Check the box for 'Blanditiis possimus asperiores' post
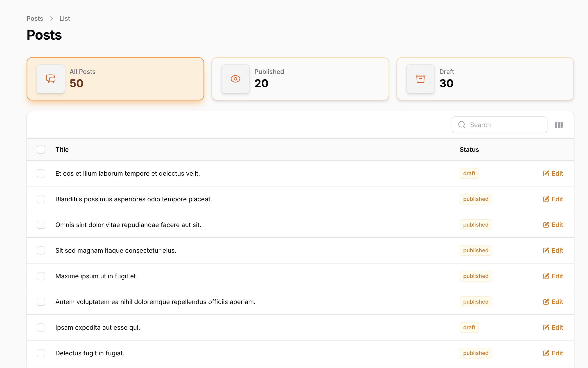This screenshot has height=368, width=588. (41, 199)
